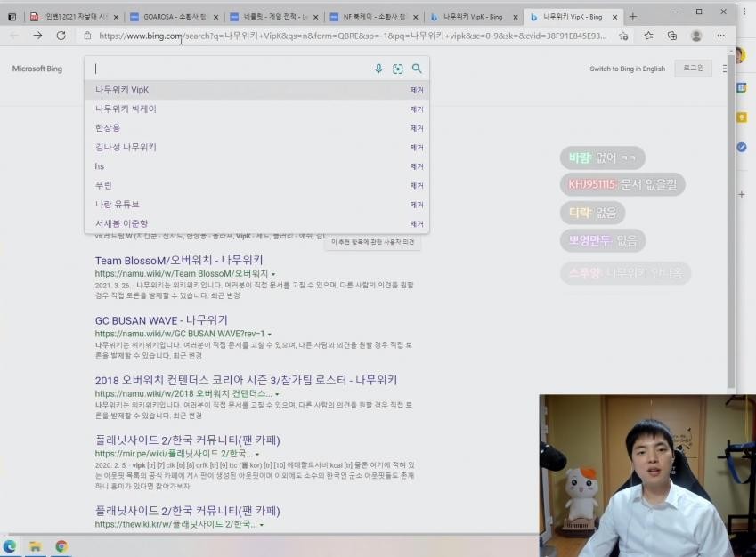Open the Favorites star icon
Image resolution: width=756 pixels, height=557 pixels.
tap(648, 36)
